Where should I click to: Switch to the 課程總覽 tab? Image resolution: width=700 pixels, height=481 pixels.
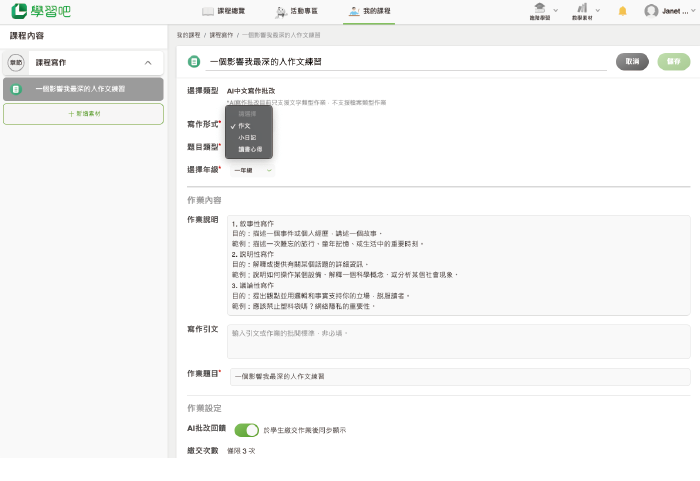[x=222, y=12]
